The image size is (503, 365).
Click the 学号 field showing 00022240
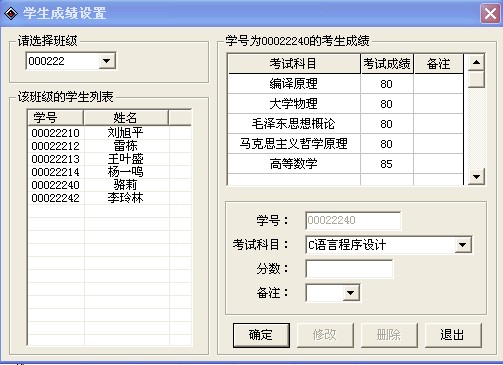pyautogui.click(x=353, y=220)
